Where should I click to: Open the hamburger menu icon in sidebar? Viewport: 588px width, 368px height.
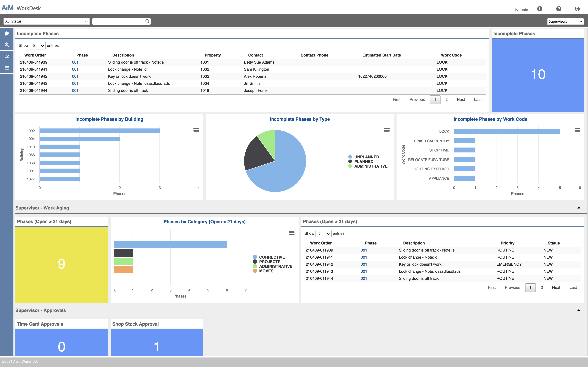pyautogui.click(x=7, y=68)
